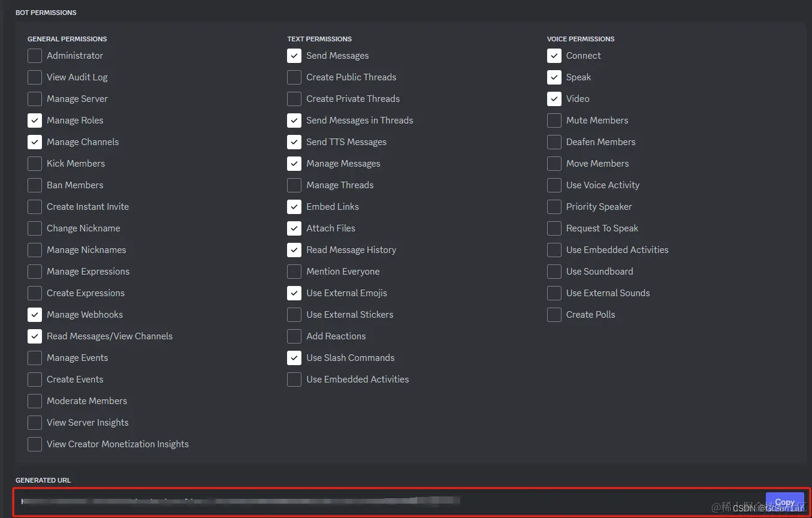Check the Ban Members box
This screenshot has height=518, width=812.
pyautogui.click(x=35, y=185)
